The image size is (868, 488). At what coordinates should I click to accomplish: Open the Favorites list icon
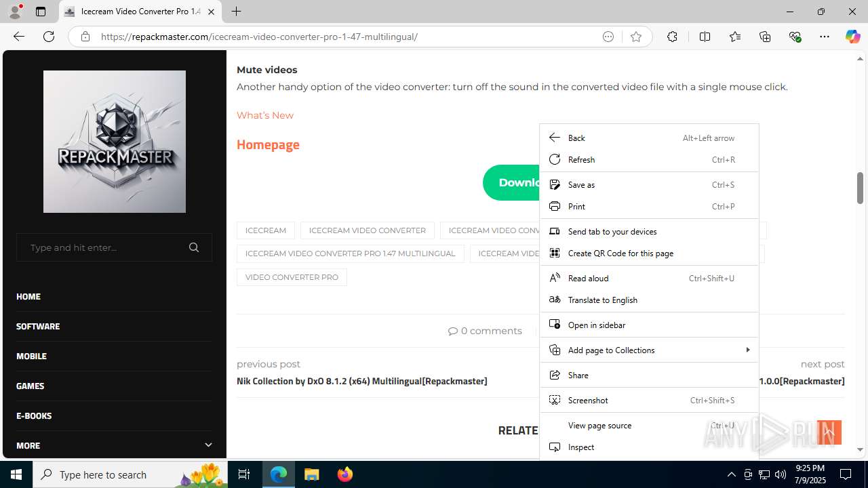(x=735, y=37)
